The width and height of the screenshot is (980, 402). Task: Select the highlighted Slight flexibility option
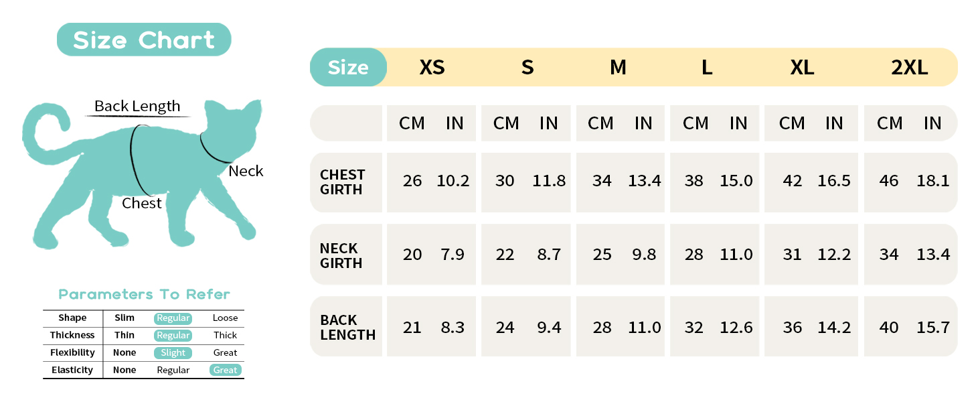[x=173, y=353]
